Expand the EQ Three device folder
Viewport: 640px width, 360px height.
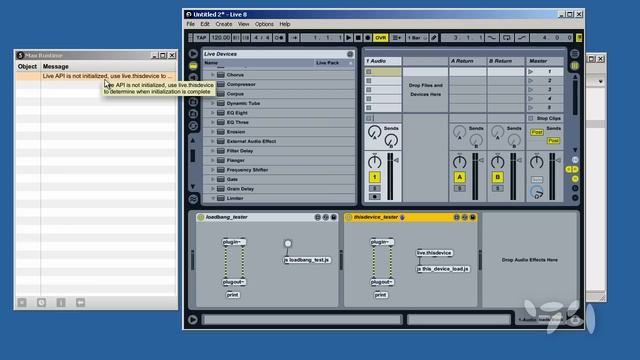[x=213, y=122]
